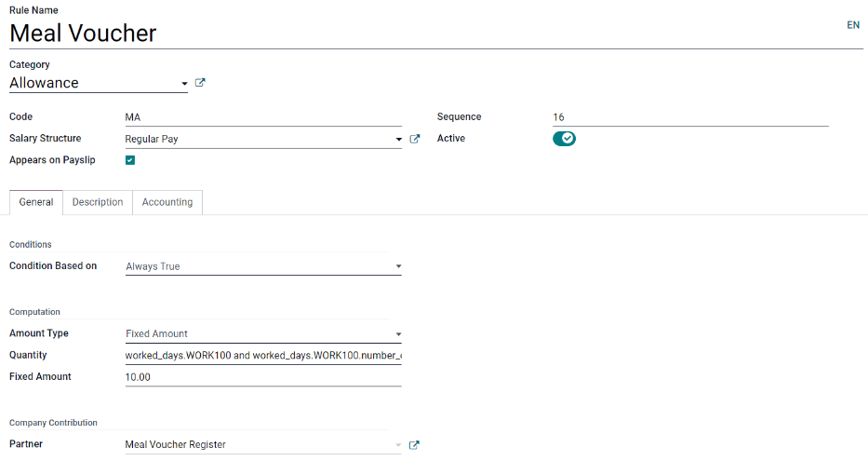Screen dimensions: 868x461
Task: Toggle the Active switch off
Action: tap(564, 139)
